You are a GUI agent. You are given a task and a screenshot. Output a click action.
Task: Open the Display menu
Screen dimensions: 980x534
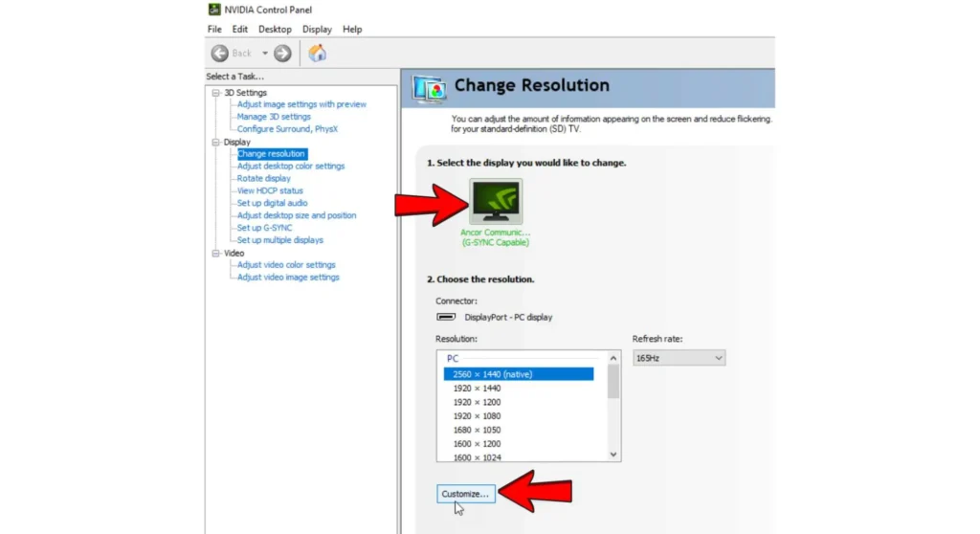pyautogui.click(x=317, y=30)
